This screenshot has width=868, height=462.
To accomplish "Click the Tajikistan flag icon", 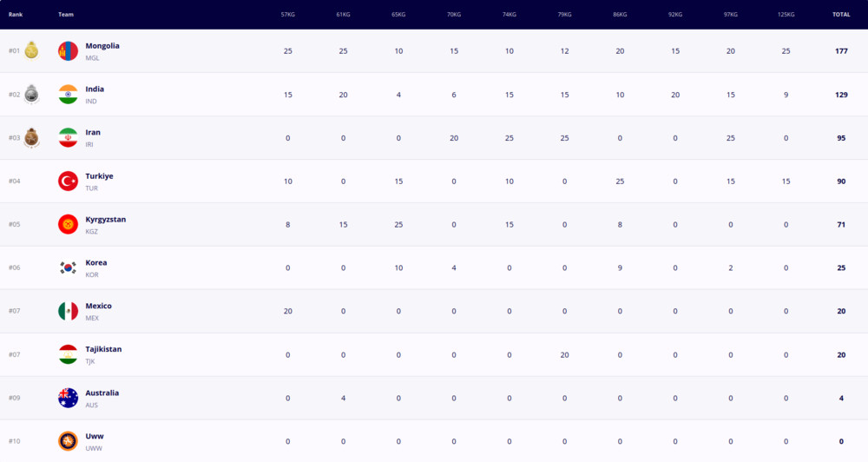I will click(68, 354).
